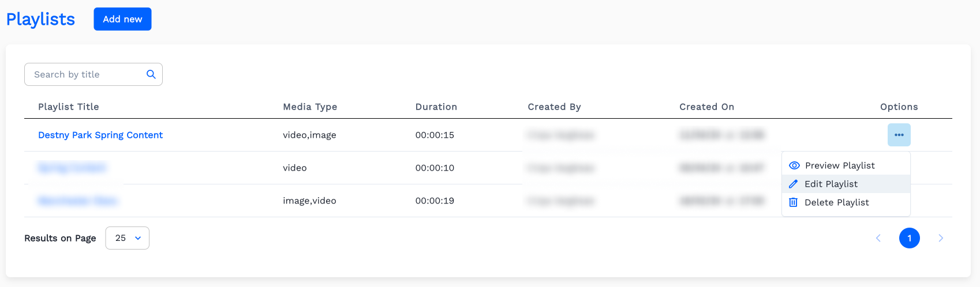The image size is (980, 287).
Task: Open the Destny Park Spring Content playlist
Action: (x=100, y=135)
